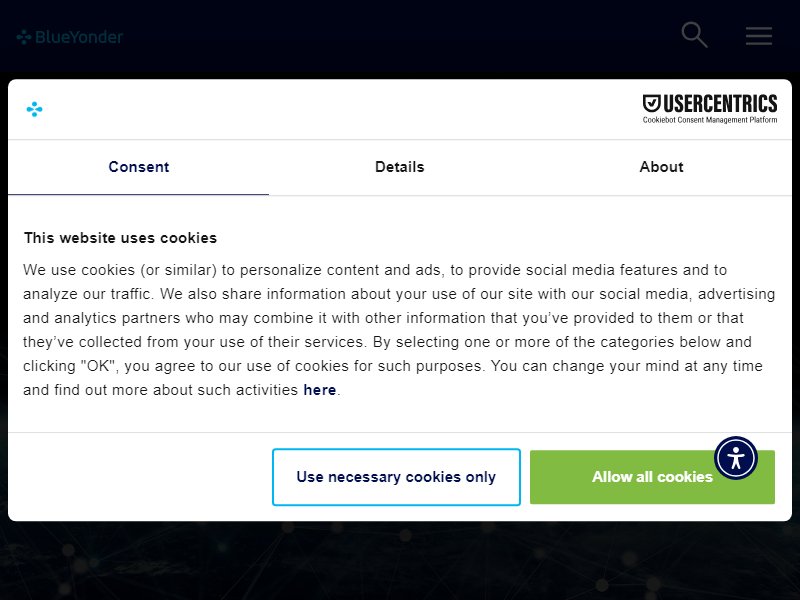
Task: Click the "This website uses cookies" heading
Action: point(120,238)
